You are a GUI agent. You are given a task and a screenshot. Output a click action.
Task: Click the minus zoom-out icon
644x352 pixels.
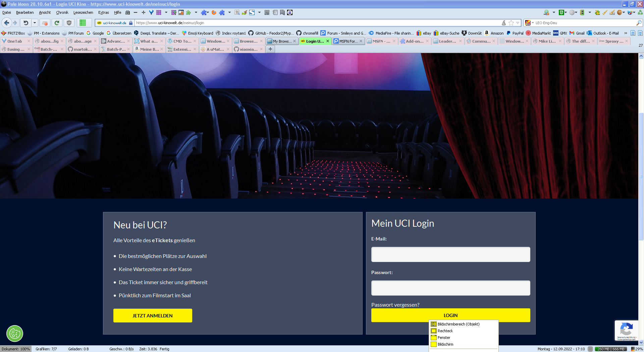pos(136,12)
